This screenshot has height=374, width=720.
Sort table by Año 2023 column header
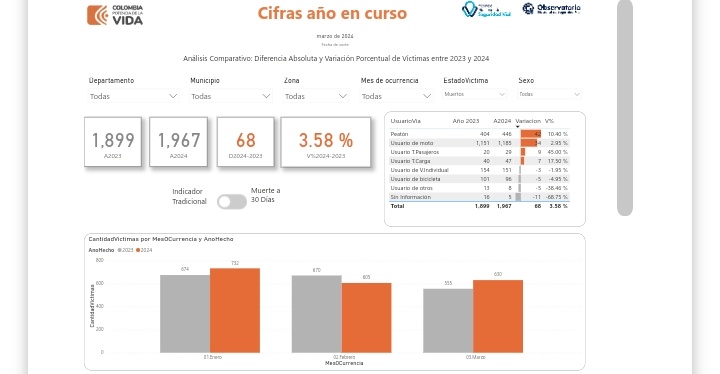coord(466,121)
